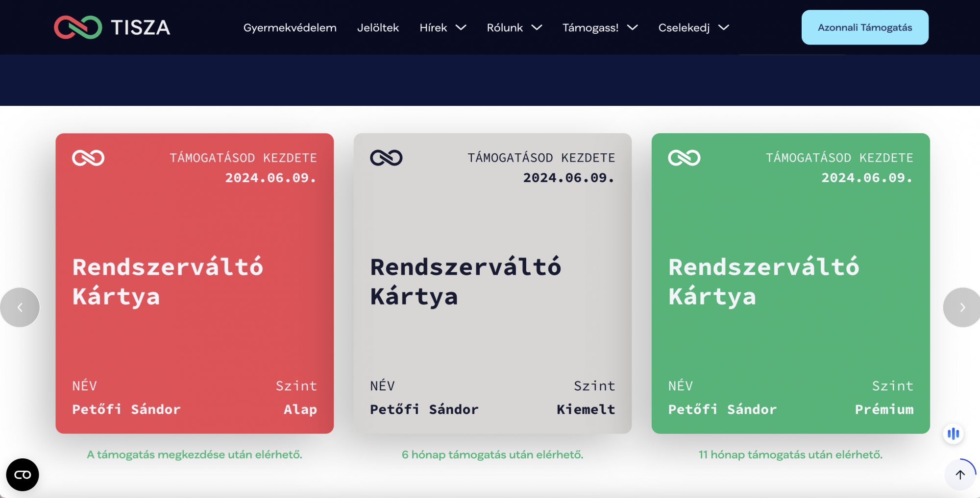Open the Támogass! dropdown menu
Screen dimensions: 980x498
pos(600,28)
